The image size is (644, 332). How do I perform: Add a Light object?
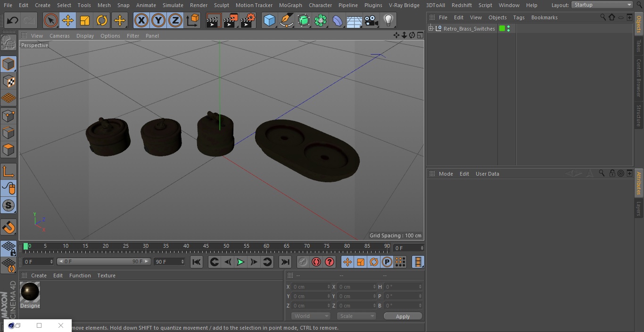[388, 20]
